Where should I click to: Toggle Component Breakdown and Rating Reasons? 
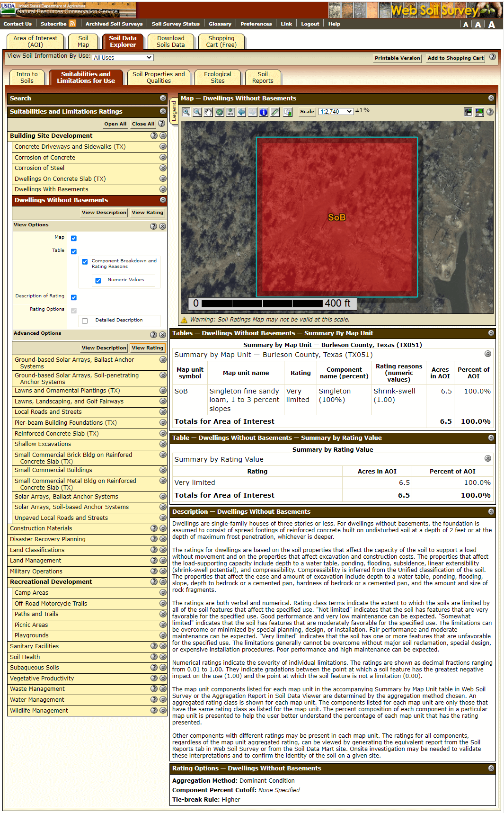click(x=85, y=262)
